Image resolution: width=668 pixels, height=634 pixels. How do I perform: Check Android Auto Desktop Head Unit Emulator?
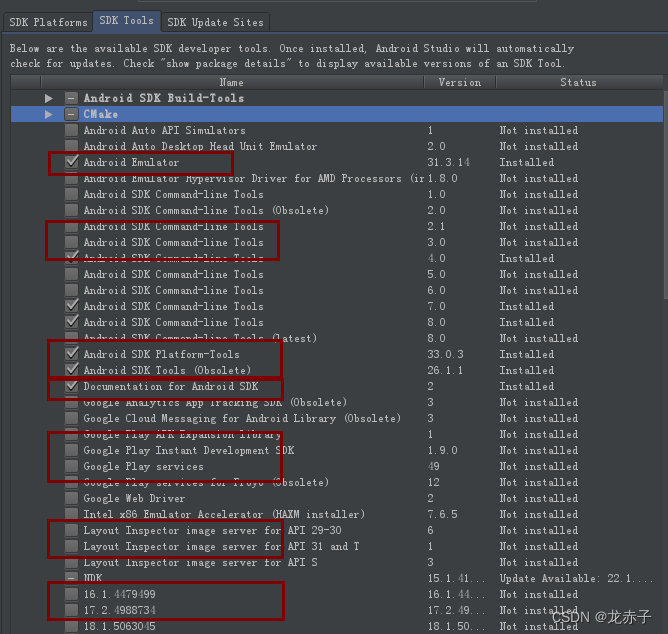[72, 146]
